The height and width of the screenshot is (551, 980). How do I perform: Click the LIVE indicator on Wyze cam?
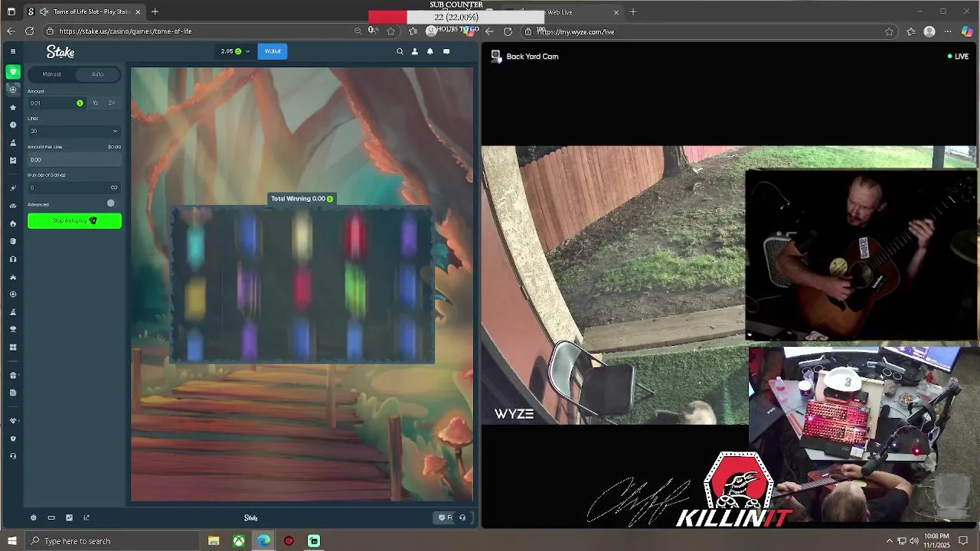(x=958, y=56)
